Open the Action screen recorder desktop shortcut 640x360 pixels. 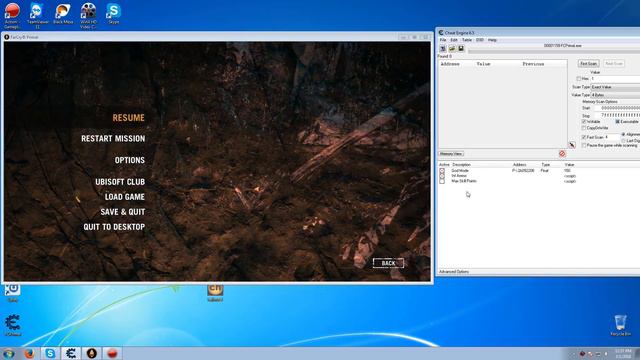[11, 16]
